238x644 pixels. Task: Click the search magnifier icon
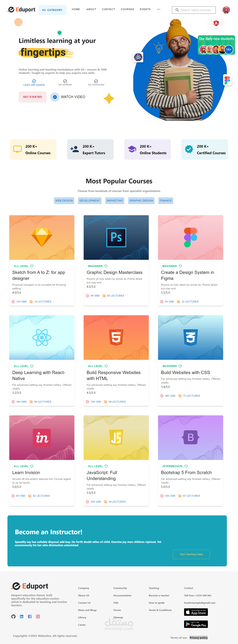coord(177,10)
